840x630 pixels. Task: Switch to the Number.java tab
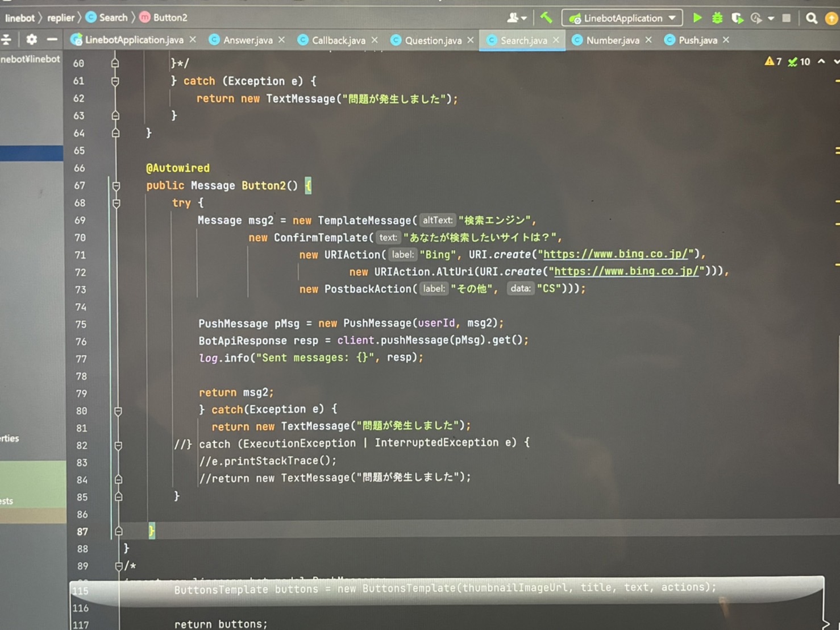[612, 40]
